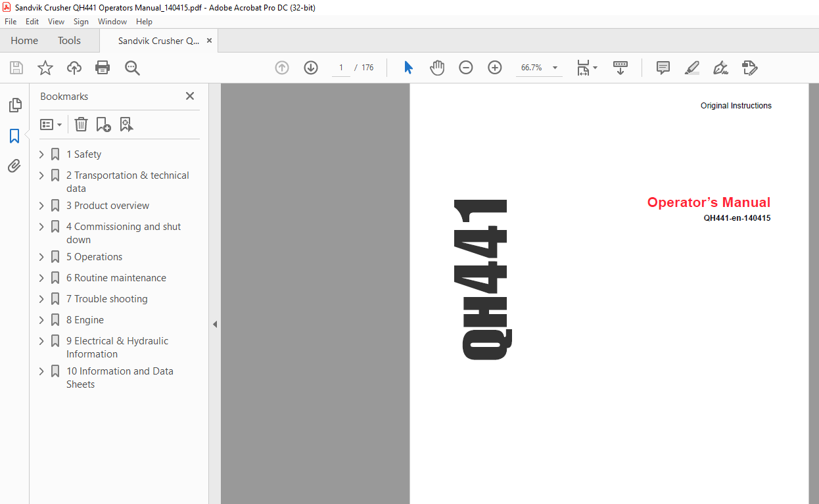
Task: Close the Sandvik Crusher document tab
Action: tap(209, 41)
